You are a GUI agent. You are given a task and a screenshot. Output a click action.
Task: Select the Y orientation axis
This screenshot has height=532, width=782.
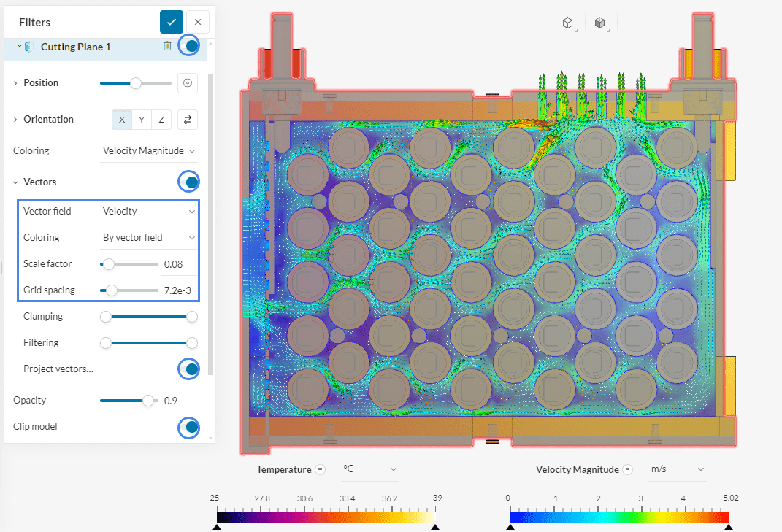tap(141, 120)
